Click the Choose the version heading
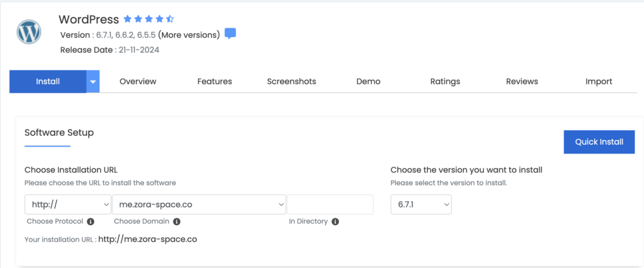 466,170
